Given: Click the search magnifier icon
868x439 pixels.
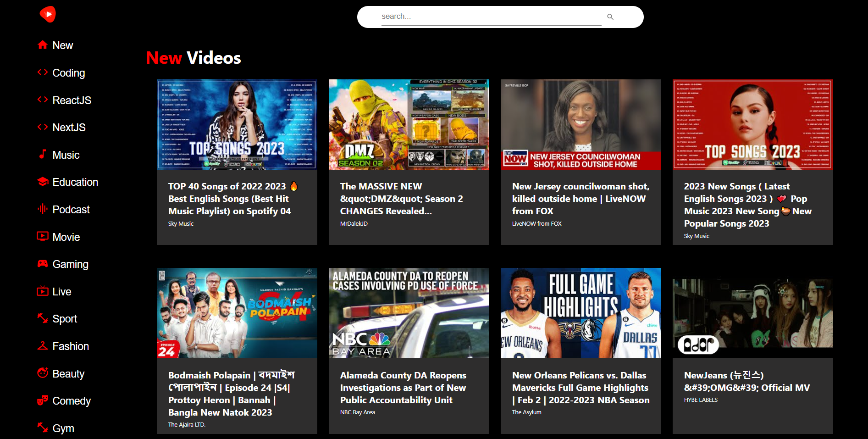Looking at the screenshot, I should point(610,17).
